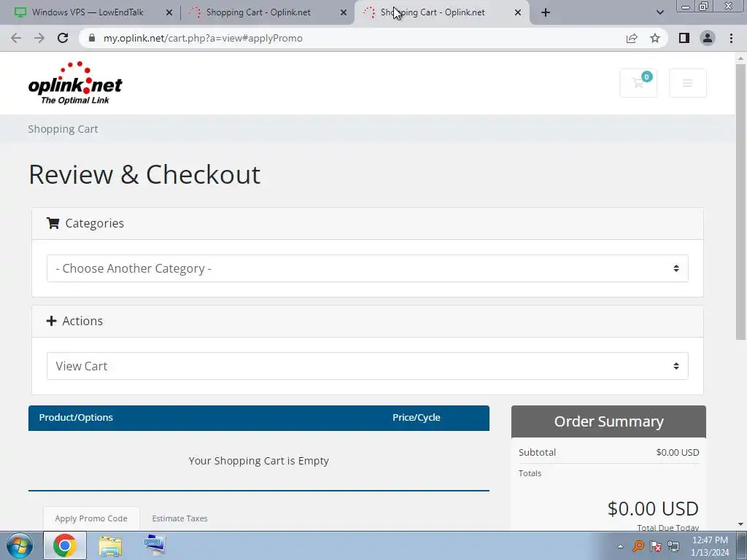747x560 pixels.
Task: Click the Totals label
Action: [530, 473]
